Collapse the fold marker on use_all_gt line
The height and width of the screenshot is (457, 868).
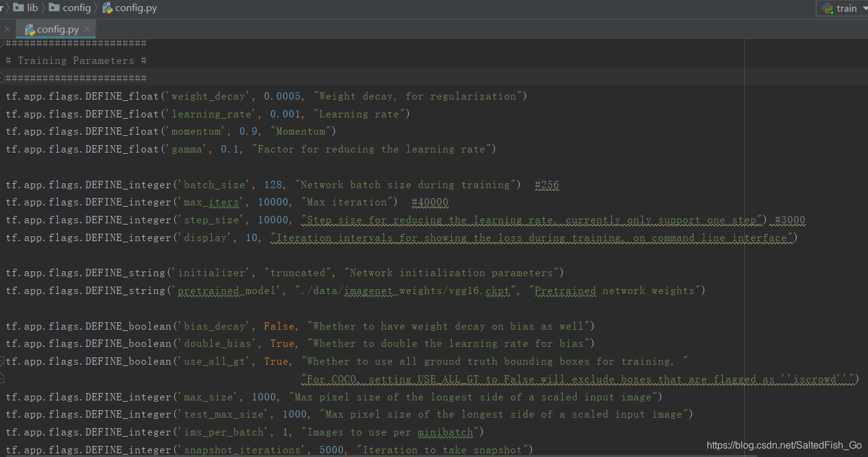2,362
